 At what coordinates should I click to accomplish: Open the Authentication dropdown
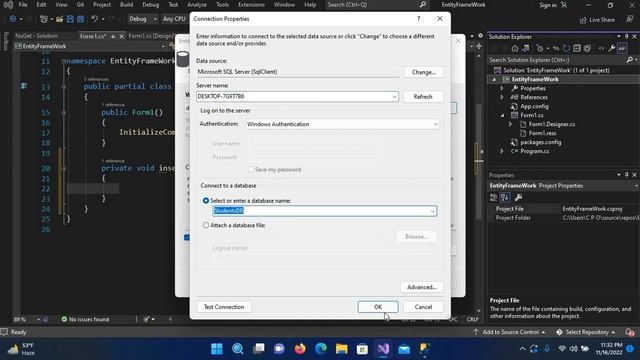click(436, 124)
